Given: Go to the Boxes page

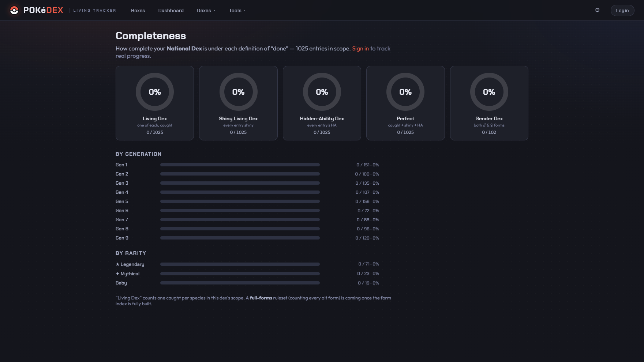Looking at the screenshot, I should pyautogui.click(x=138, y=11).
